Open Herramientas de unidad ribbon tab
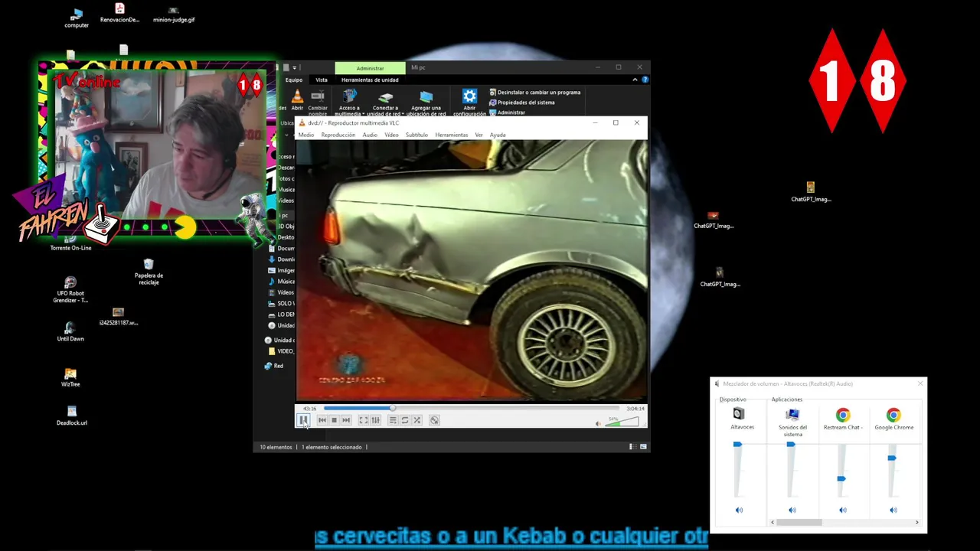The image size is (980, 551). tap(370, 80)
